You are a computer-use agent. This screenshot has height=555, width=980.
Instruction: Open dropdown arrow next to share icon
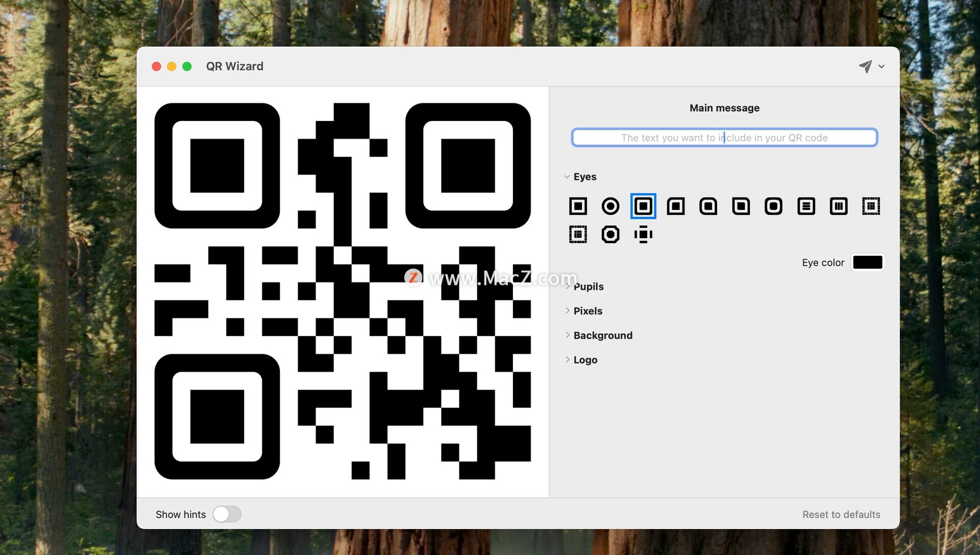(x=881, y=66)
